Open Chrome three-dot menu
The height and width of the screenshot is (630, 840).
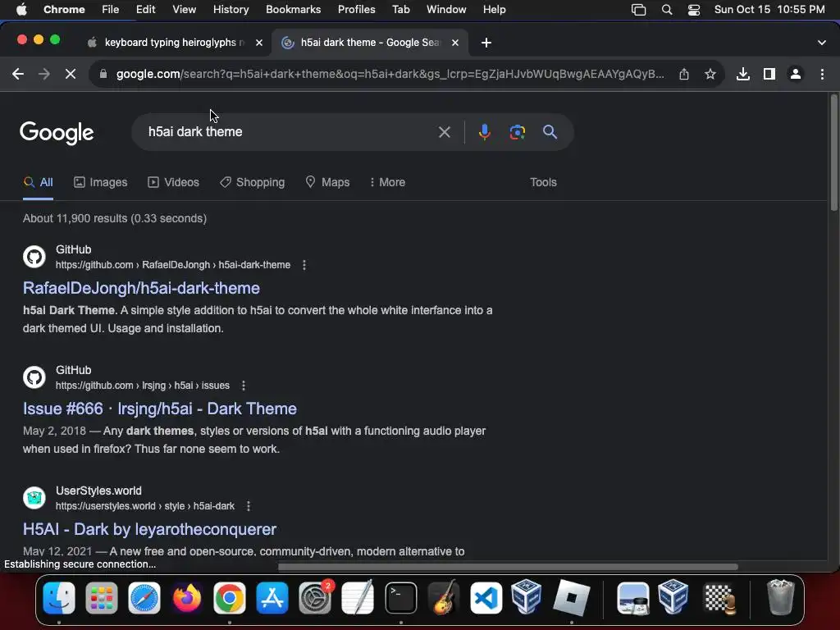822,74
